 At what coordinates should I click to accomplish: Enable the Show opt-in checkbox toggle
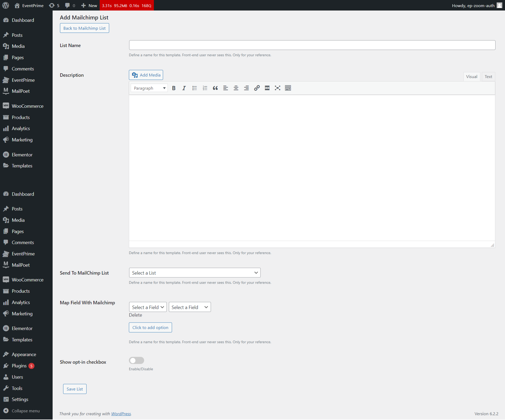(137, 360)
